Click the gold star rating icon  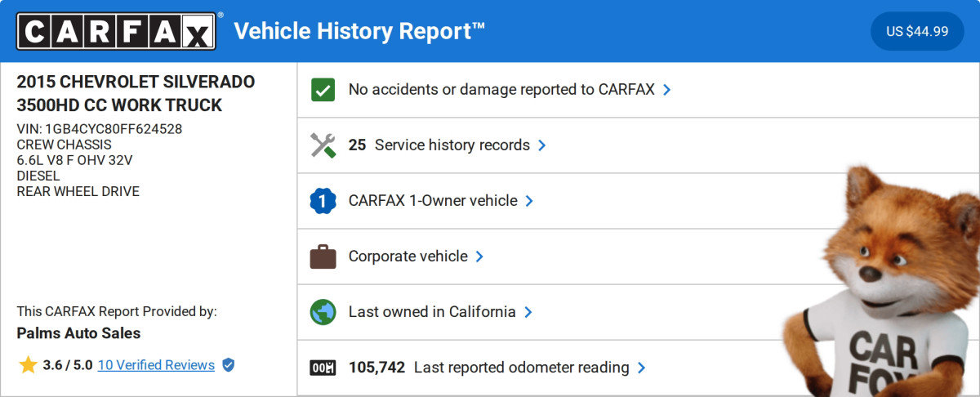click(x=28, y=365)
